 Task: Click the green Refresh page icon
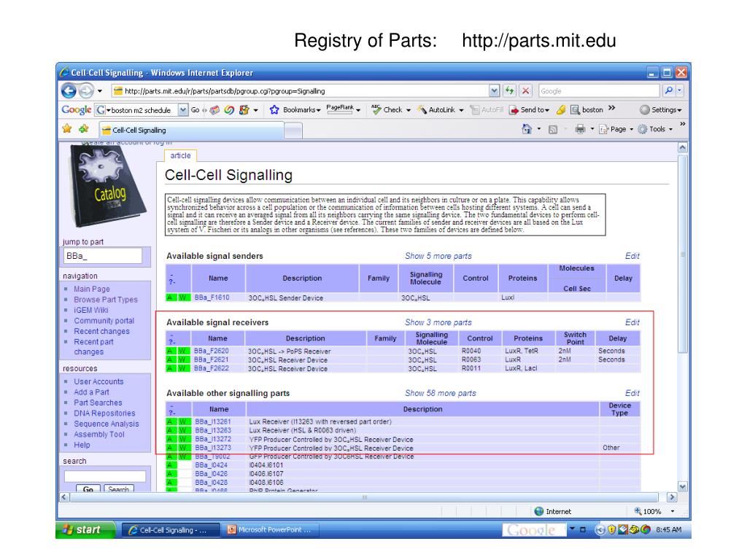tap(510, 90)
